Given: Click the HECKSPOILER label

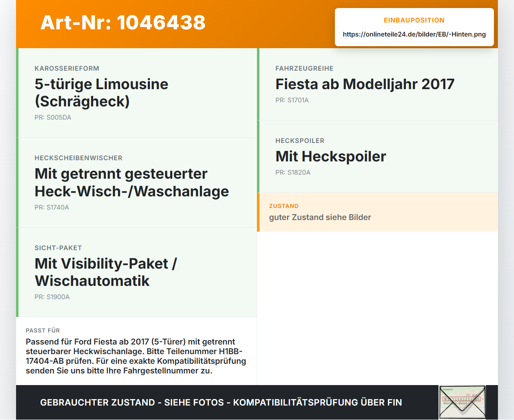Looking at the screenshot, I should (x=300, y=141).
